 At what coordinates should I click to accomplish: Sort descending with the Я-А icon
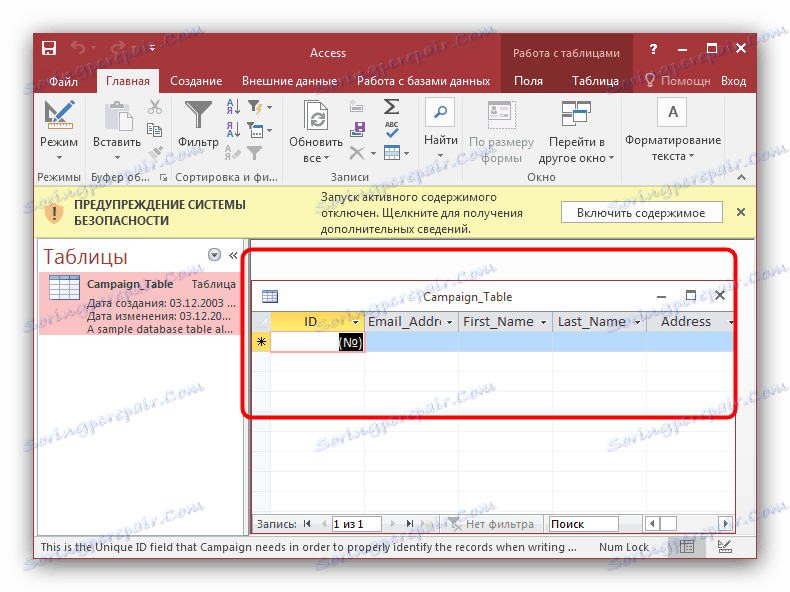233,129
